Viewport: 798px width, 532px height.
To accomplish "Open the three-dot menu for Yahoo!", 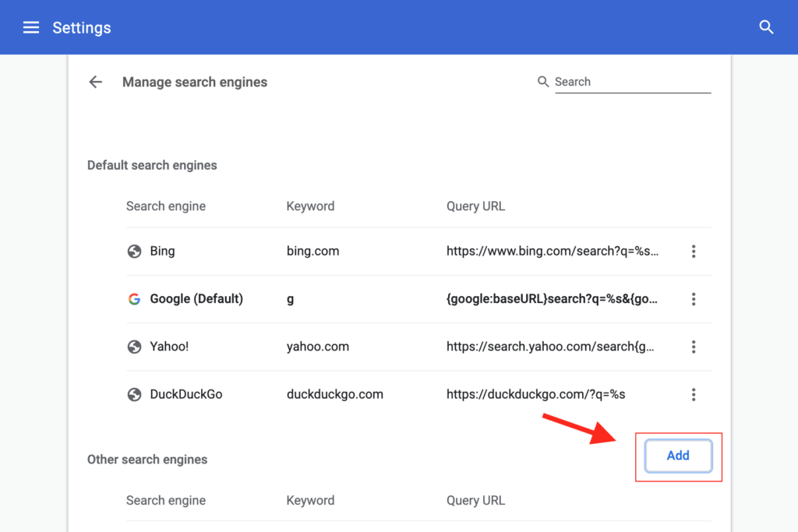I will click(x=693, y=347).
